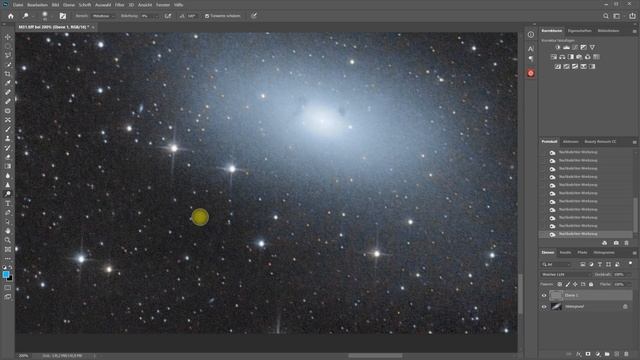Delete current history state trash icon
Viewport: 640px width, 360px height.
(627, 243)
